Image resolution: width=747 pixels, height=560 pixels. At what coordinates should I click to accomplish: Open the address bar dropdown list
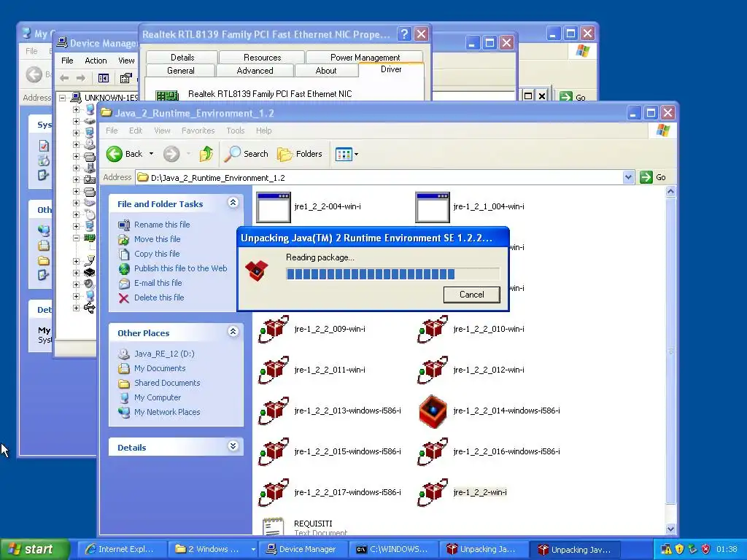(x=628, y=178)
